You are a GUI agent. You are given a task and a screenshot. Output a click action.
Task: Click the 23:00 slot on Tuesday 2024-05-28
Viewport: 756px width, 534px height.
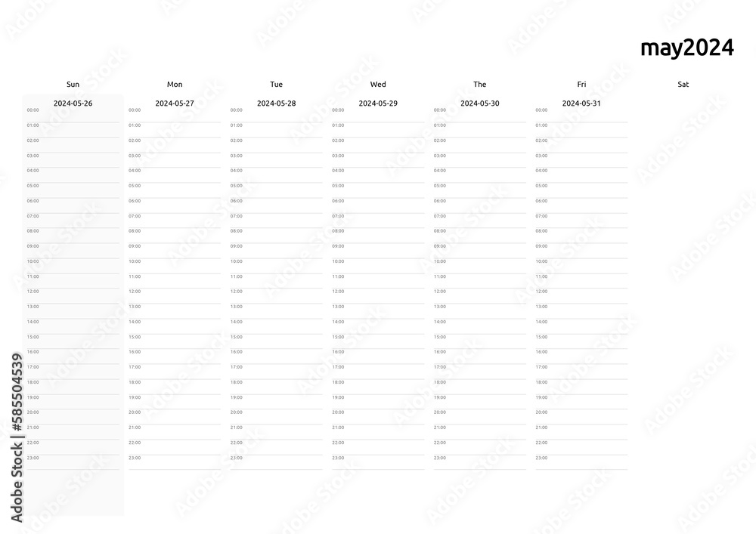pos(276,462)
